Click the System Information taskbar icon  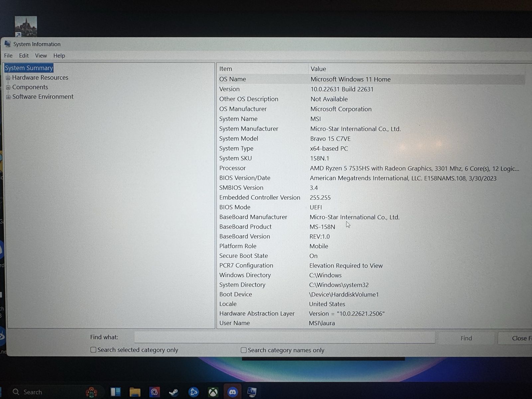(x=252, y=392)
